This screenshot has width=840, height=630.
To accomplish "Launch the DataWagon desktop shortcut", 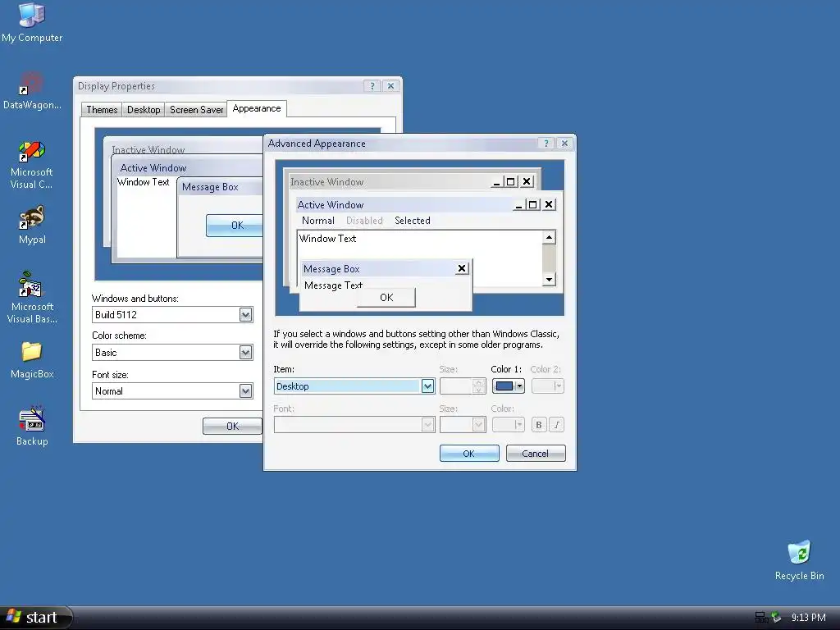I will coord(32,90).
